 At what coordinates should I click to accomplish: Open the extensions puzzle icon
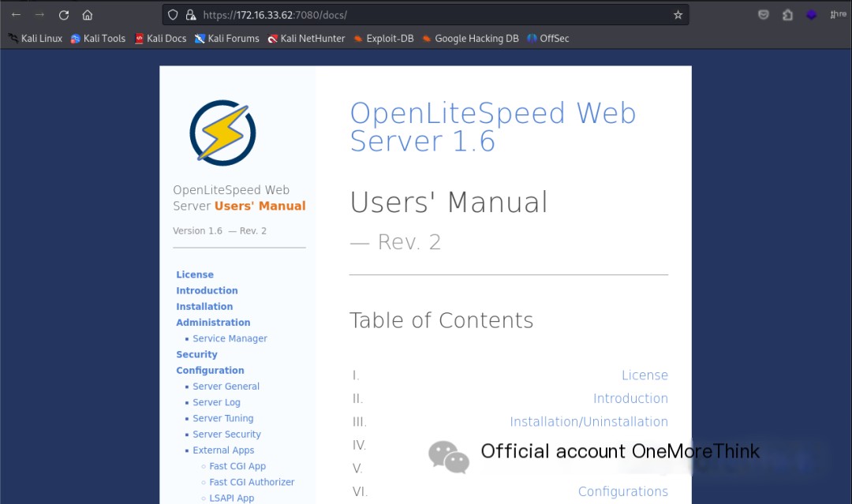tap(787, 15)
